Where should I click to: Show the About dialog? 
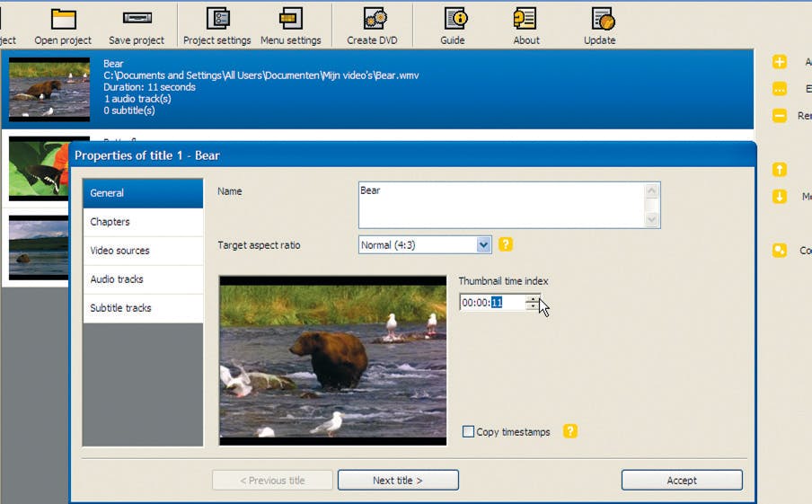pyautogui.click(x=526, y=26)
